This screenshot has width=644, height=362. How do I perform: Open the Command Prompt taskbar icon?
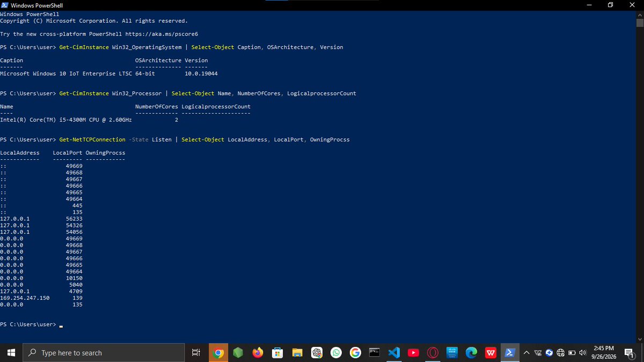pyautogui.click(x=375, y=352)
